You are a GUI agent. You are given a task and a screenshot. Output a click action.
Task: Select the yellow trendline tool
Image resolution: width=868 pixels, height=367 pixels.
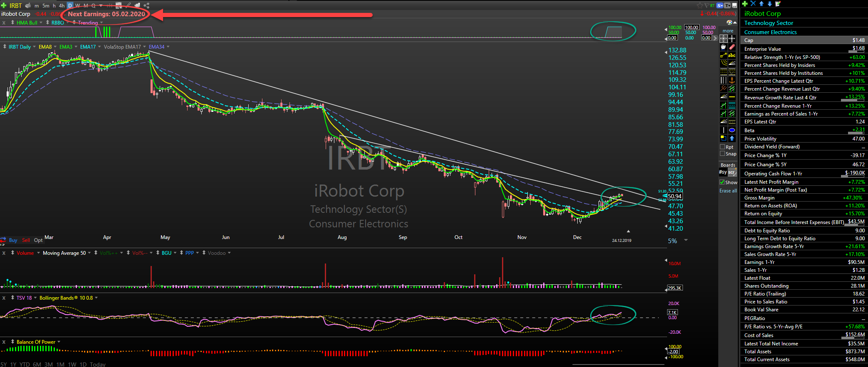[x=723, y=55]
